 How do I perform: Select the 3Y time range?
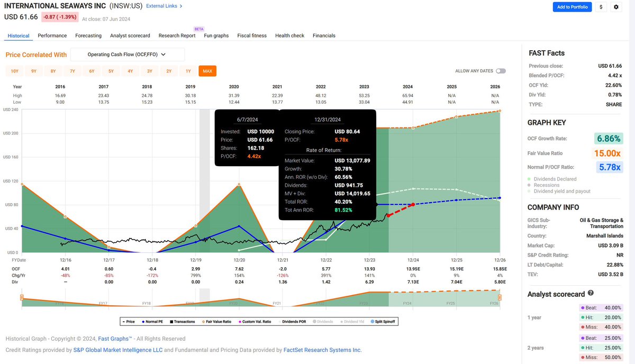point(150,71)
